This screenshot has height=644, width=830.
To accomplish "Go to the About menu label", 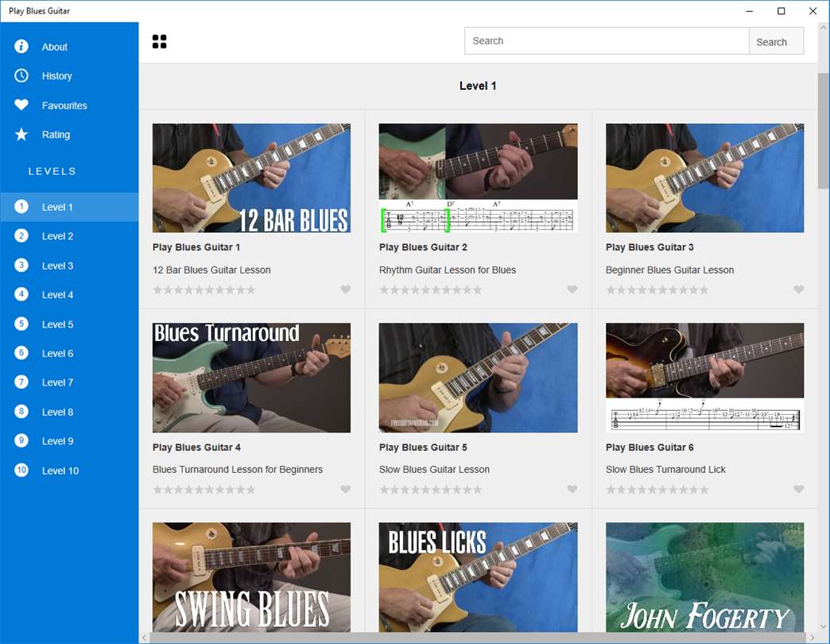I will [x=55, y=47].
